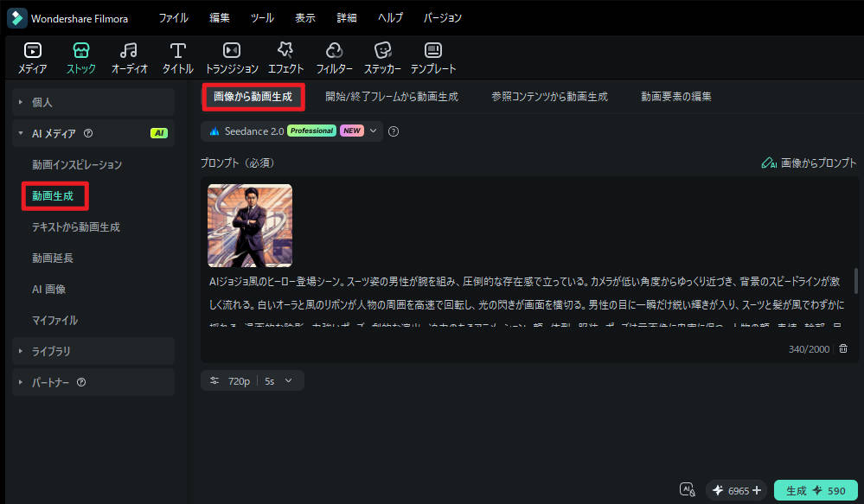Click the green AI badge on AI メディア
Viewport: 864px width, 504px height.
coord(158,133)
